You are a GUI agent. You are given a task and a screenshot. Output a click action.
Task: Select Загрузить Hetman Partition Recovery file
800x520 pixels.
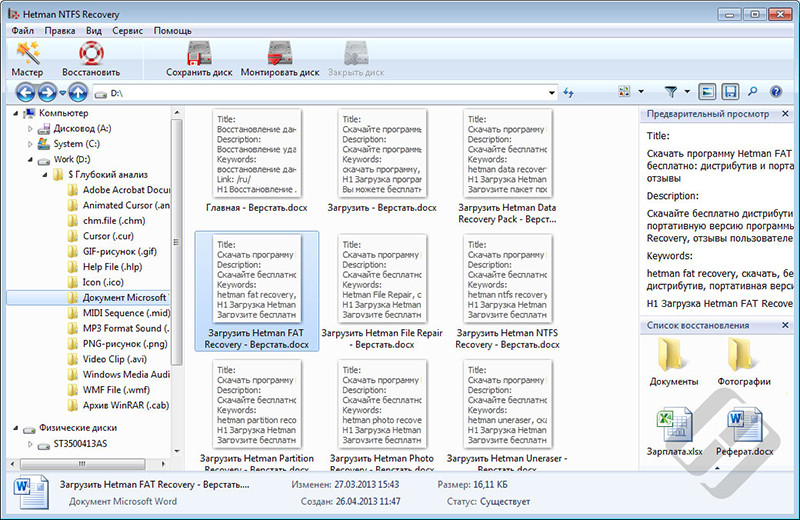[257, 415]
